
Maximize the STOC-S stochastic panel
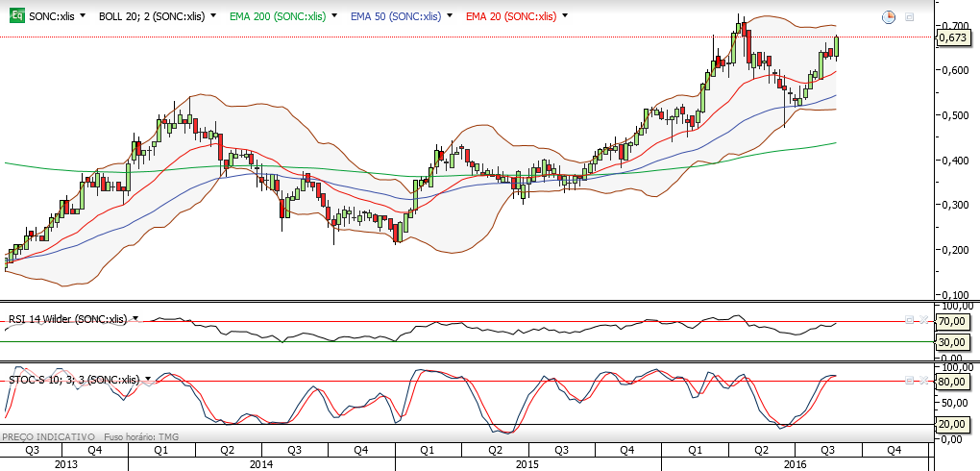910,380
